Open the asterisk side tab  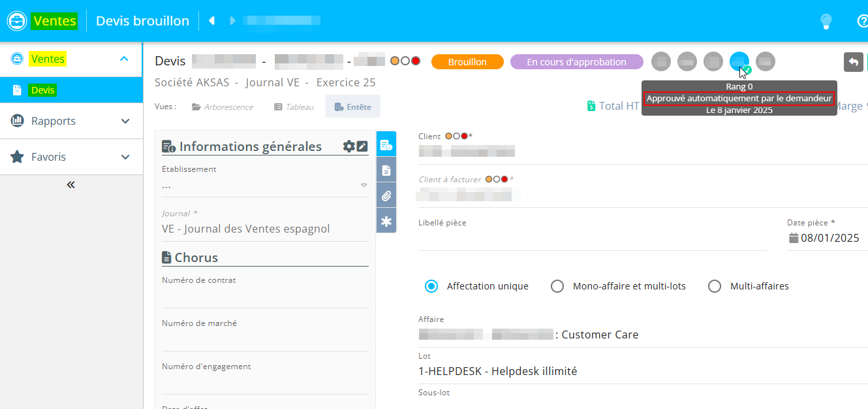coord(386,221)
